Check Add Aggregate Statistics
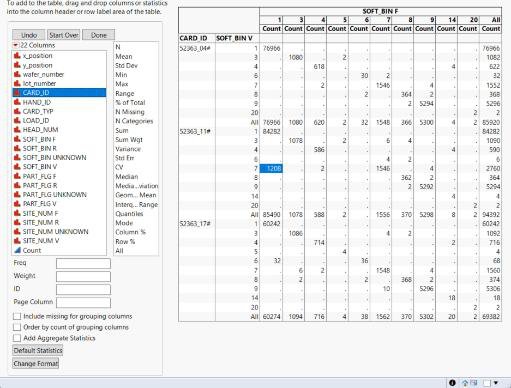Viewport: 511px width, 388px height. pos(17,338)
